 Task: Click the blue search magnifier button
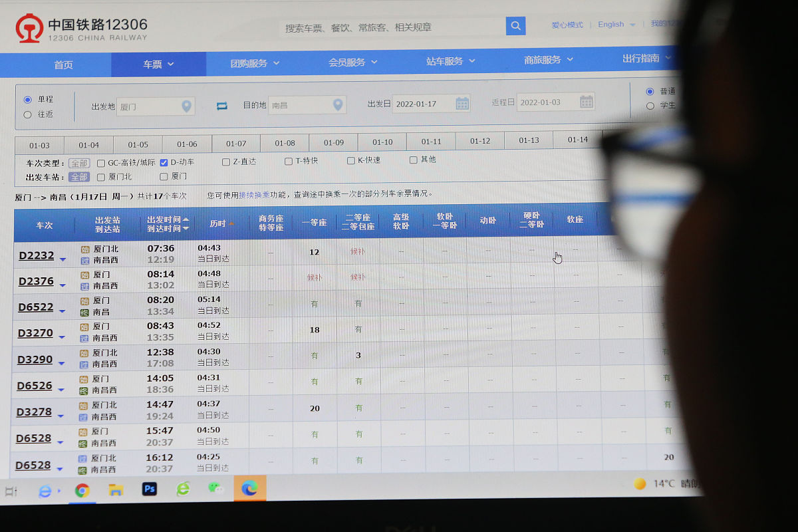click(x=515, y=26)
